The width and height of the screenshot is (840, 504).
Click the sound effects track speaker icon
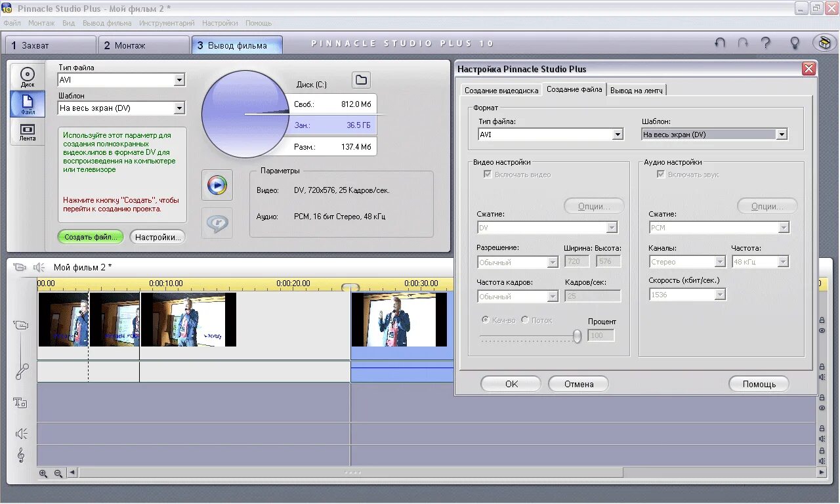pos(22,434)
